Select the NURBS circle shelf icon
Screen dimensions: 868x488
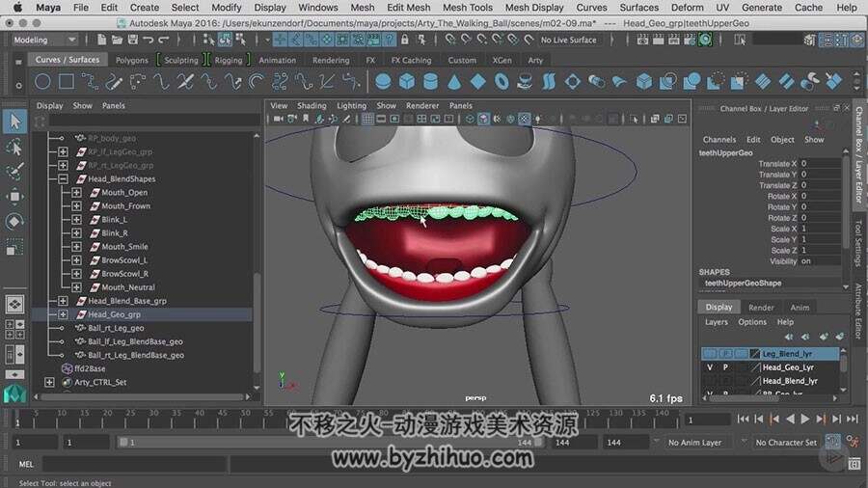coord(42,82)
